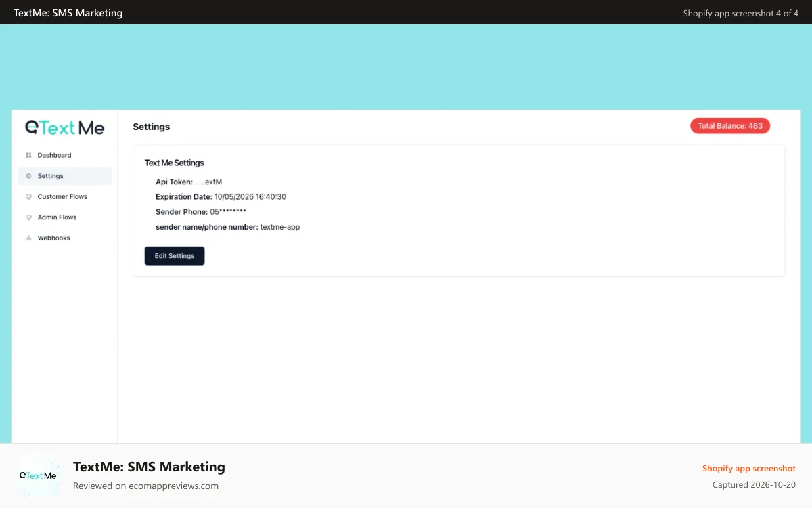Click the top bar TextMe: SMS Marketing title
This screenshot has height=508, width=812.
click(68, 12)
